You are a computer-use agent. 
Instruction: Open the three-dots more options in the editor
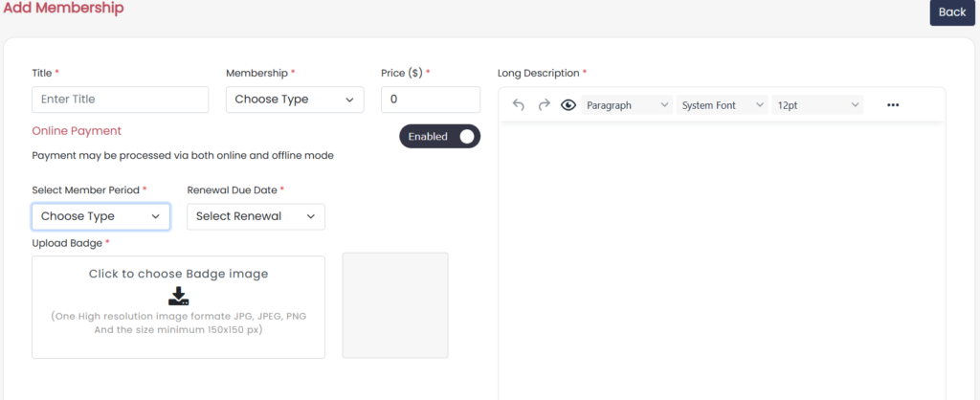(893, 105)
